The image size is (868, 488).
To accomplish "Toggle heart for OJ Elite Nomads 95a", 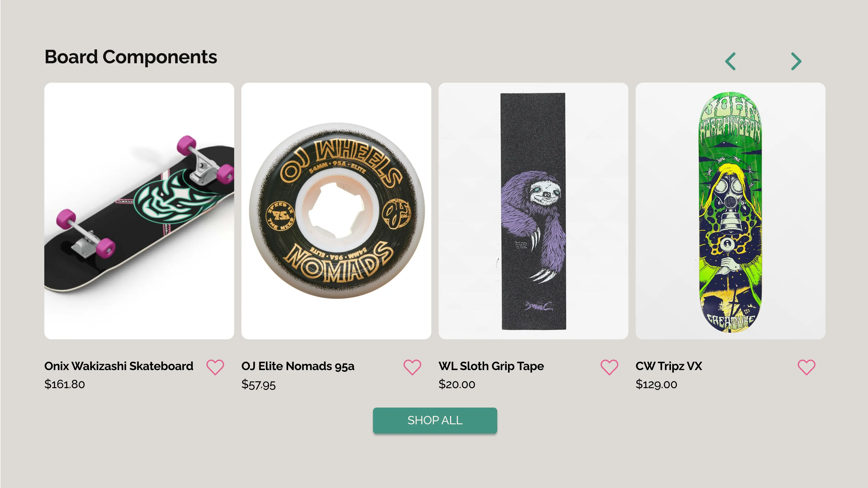I will point(412,367).
